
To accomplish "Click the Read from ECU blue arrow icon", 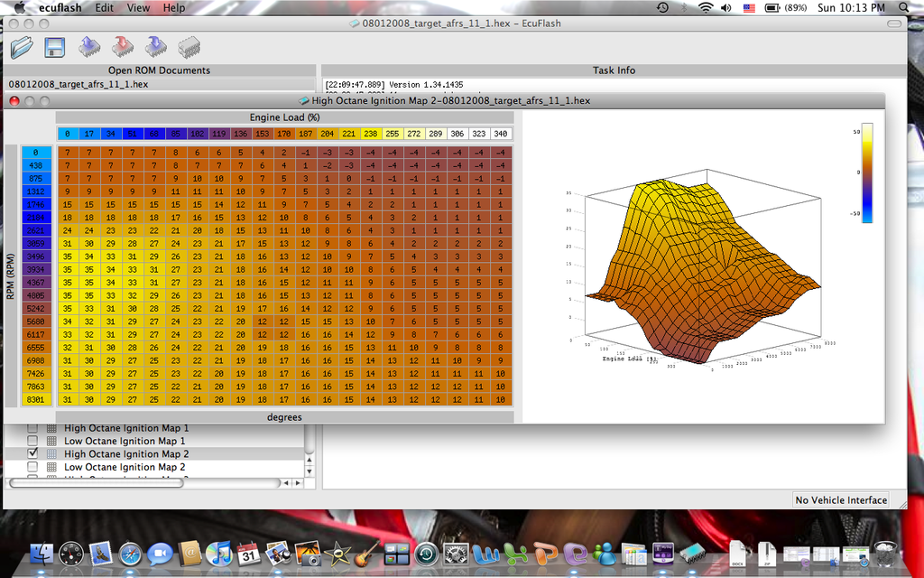I will click(x=89, y=47).
